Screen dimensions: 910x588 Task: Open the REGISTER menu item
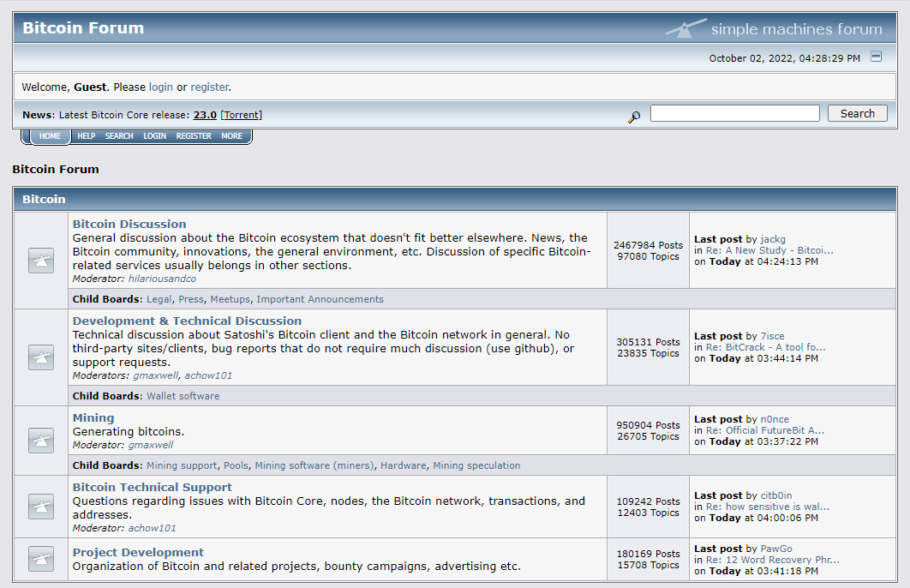pos(194,136)
